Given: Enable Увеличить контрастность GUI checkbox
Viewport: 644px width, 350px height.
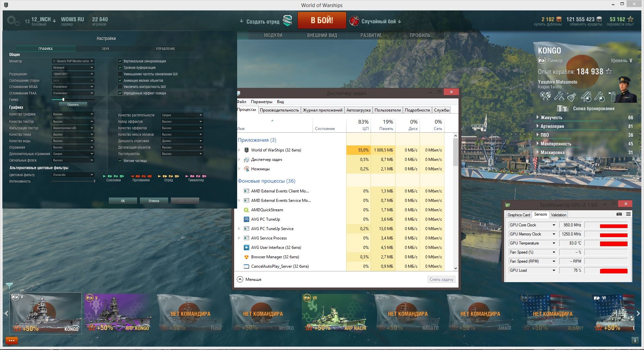Looking at the screenshot, I should [x=120, y=87].
